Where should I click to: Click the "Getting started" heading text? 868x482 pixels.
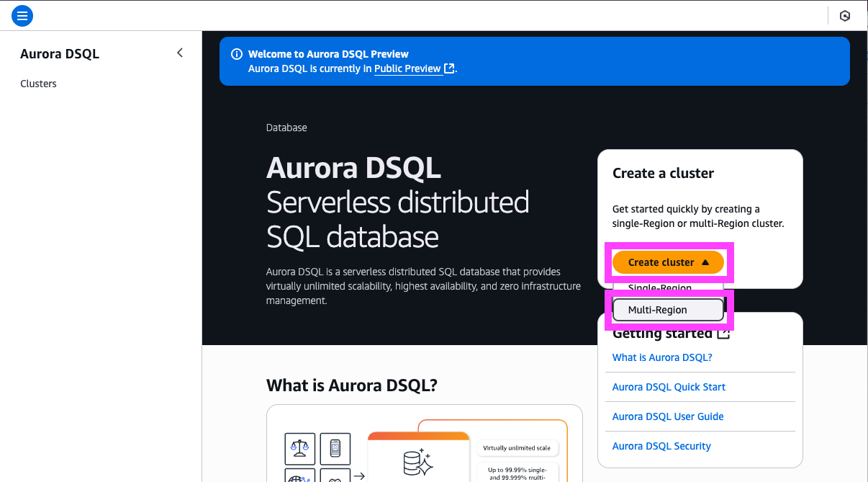[662, 334]
